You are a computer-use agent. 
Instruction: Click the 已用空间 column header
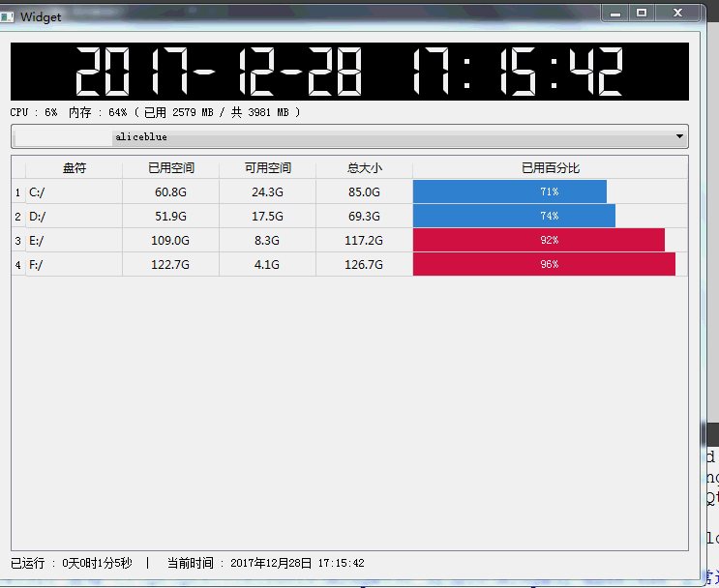[171, 168]
